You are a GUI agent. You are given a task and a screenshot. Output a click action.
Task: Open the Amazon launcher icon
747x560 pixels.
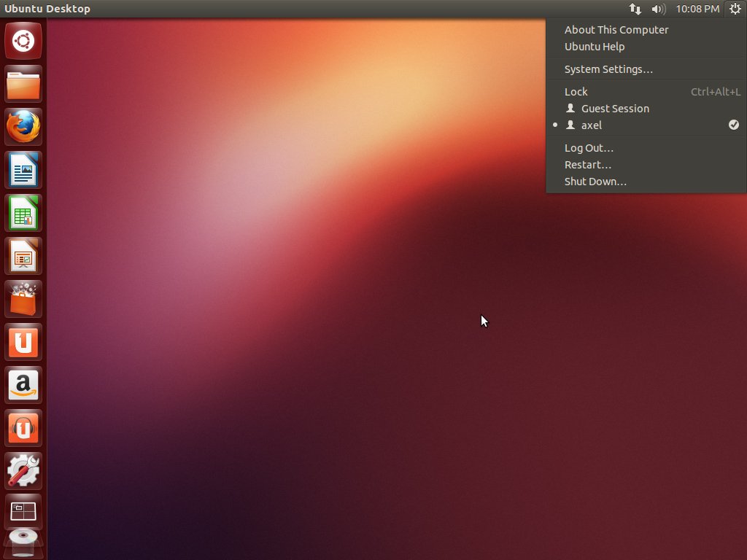point(23,385)
